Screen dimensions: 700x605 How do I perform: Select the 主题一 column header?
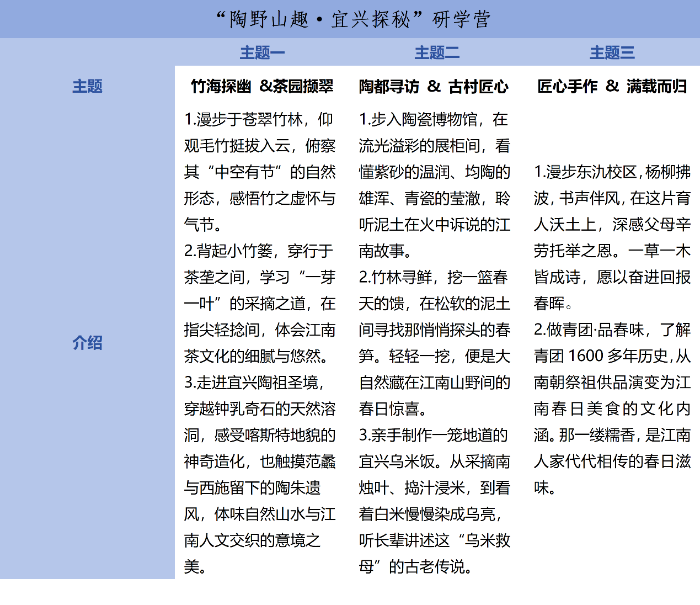tap(262, 53)
